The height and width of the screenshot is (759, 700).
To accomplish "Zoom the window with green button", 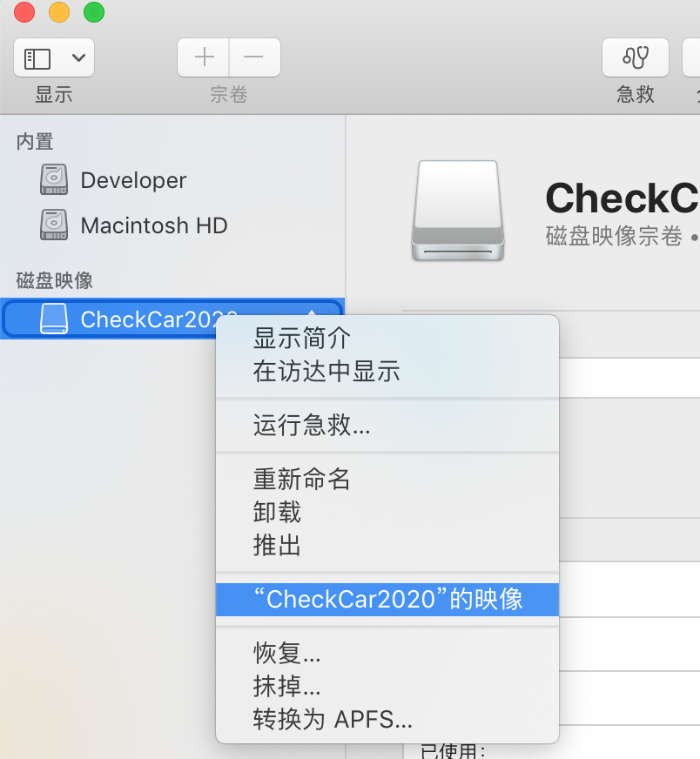I will [x=94, y=12].
